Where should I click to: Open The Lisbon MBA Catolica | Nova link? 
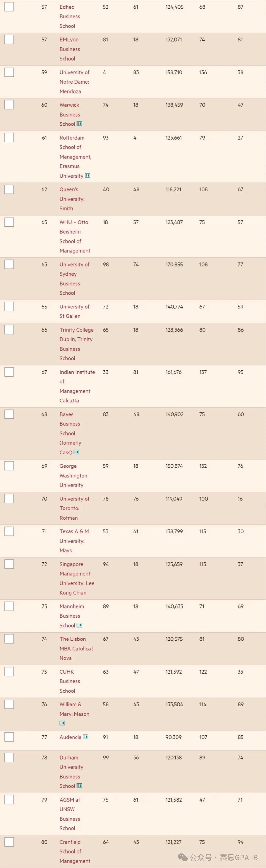point(76,648)
